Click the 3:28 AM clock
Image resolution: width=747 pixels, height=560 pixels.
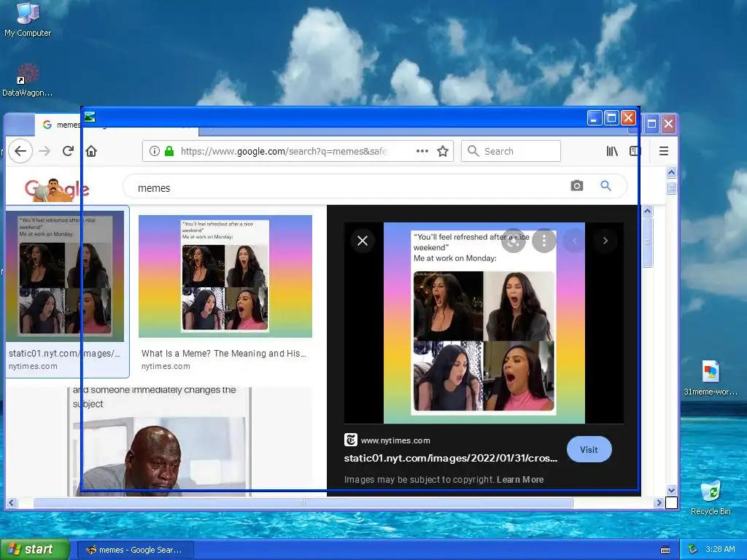click(720, 549)
